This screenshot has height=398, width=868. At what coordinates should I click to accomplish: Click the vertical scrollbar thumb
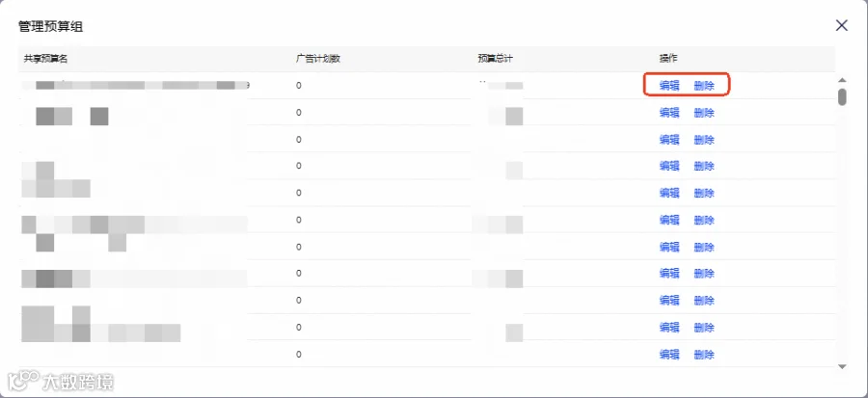coord(842,96)
